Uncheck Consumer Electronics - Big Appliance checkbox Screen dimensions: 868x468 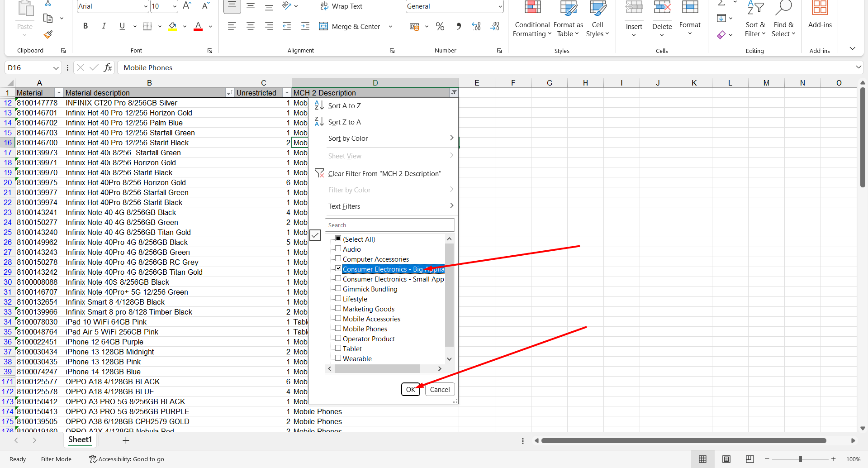click(338, 268)
